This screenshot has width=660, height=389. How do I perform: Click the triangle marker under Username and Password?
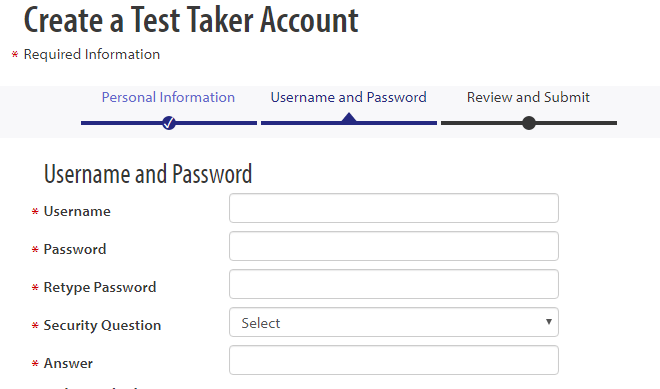click(x=349, y=117)
